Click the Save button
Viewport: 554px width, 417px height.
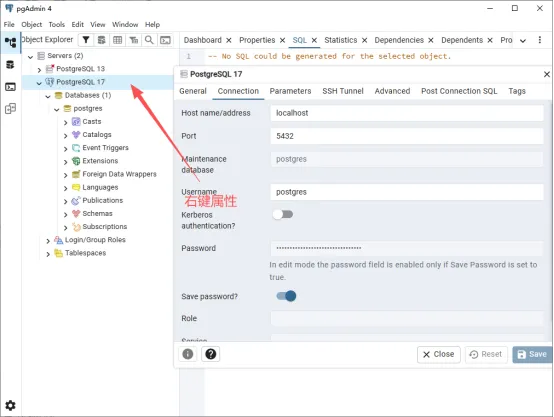pos(532,354)
